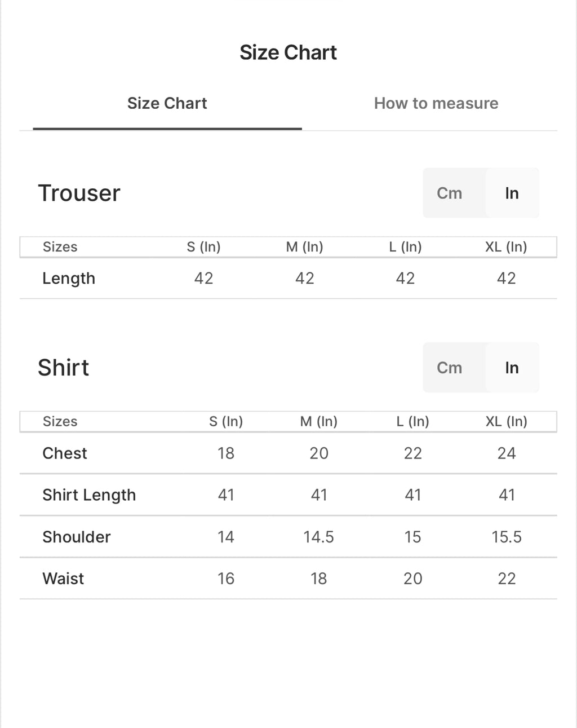577x728 pixels.
Task: Click the M (In) header in Shirt table
Action: click(x=318, y=421)
